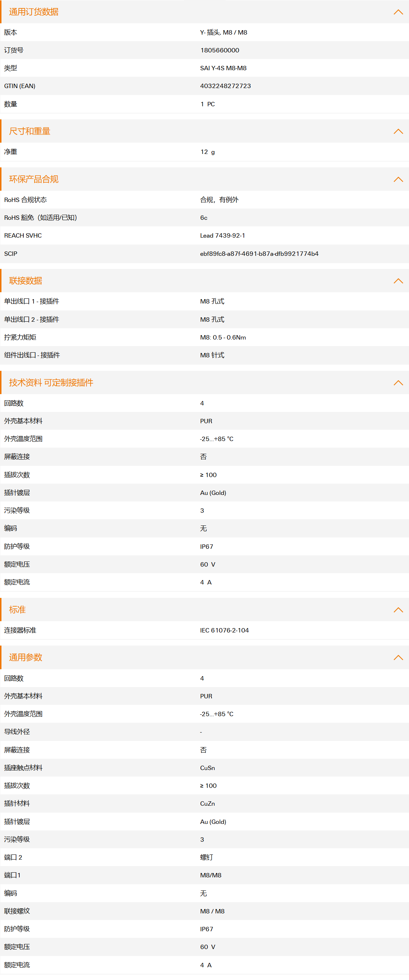Click the 订货号 label
Image resolution: width=409 pixels, height=980 pixels.
[x=14, y=50]
